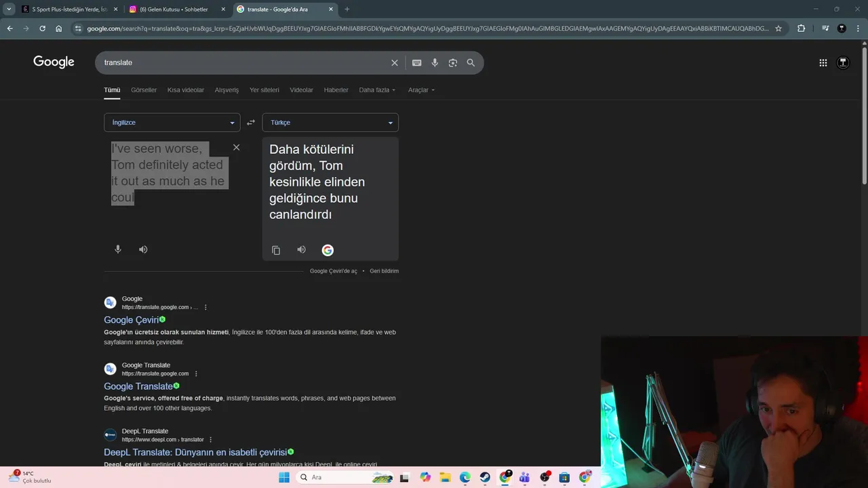Listen to the Turkish translation
Screen dimensions: 868x488
click(301, 249)
